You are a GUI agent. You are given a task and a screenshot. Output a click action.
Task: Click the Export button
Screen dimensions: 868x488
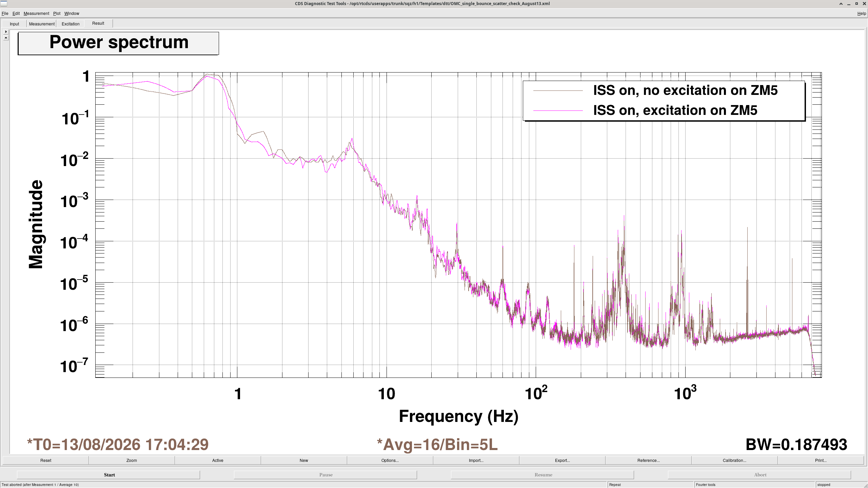[x=562, y=460]
